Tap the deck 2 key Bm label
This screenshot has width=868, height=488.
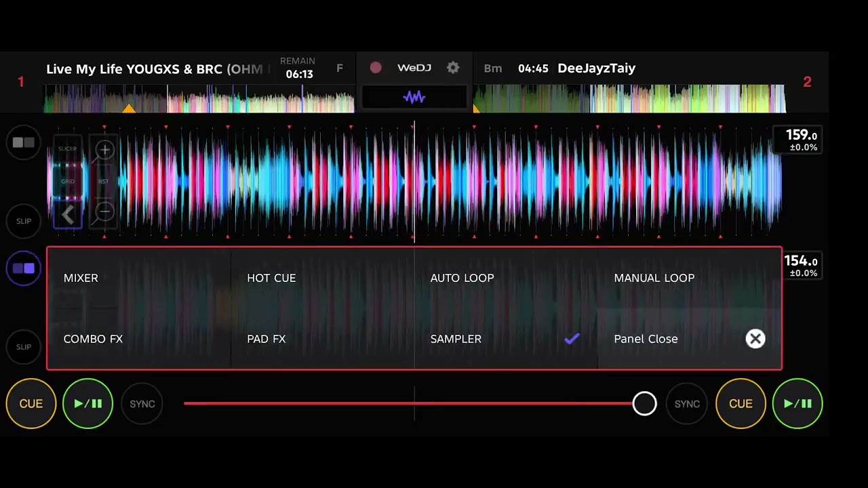[493, 68]
